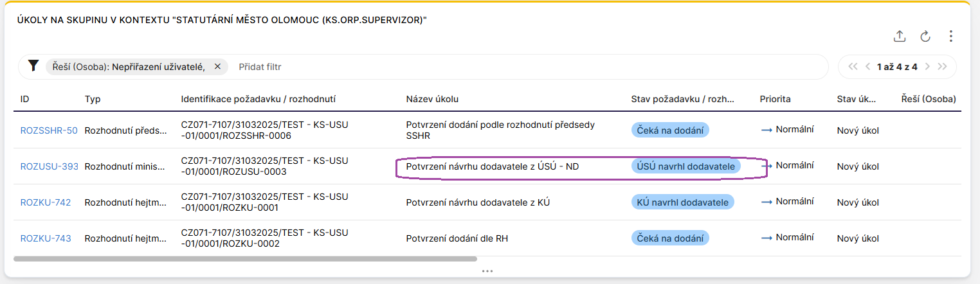The image size is (980, 284).
Task: Refresh the task list
Action: pos(925,36)
